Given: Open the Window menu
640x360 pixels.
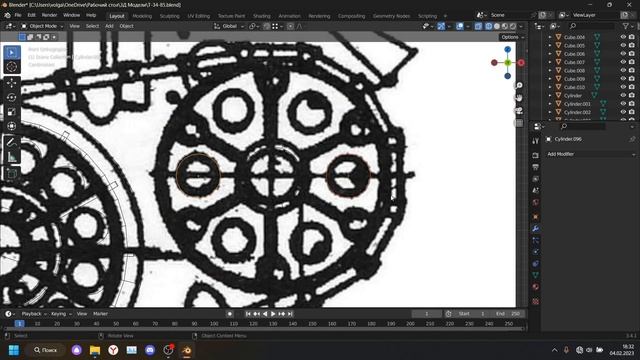Looking at the screenshot, I should (x=71, y=15).
